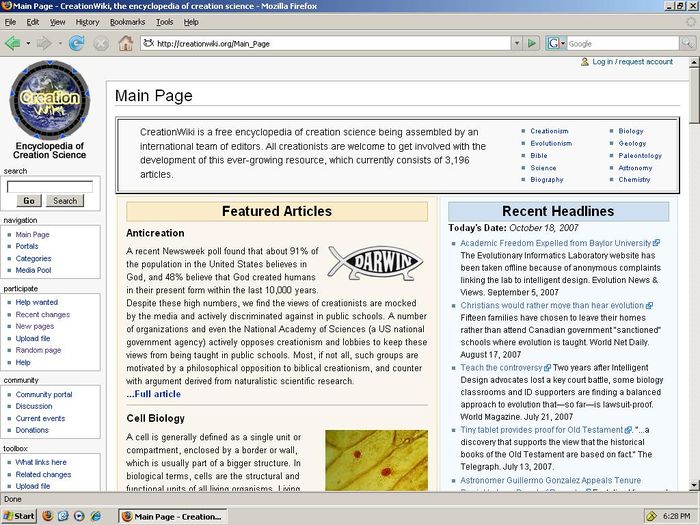The width and height of the screenshot is (700, 525).
Task: Open the Bookmarks menu
Action: [127, 21]
